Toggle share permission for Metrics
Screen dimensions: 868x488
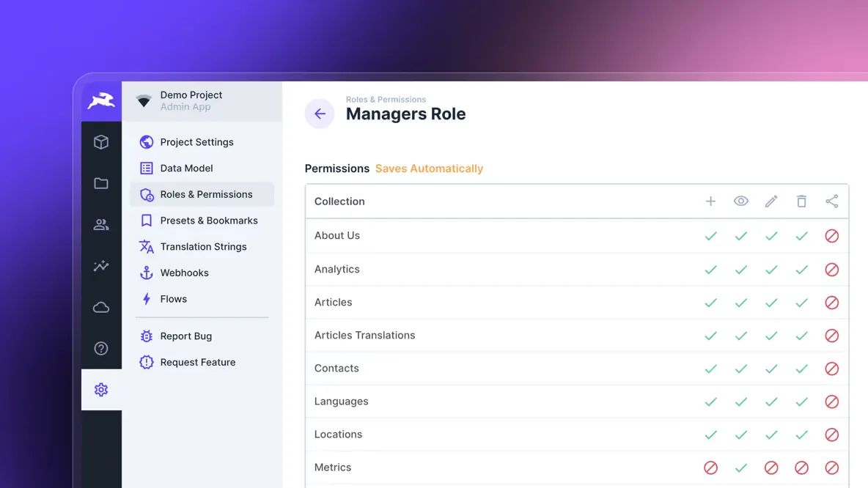click(x=832, y=468)
